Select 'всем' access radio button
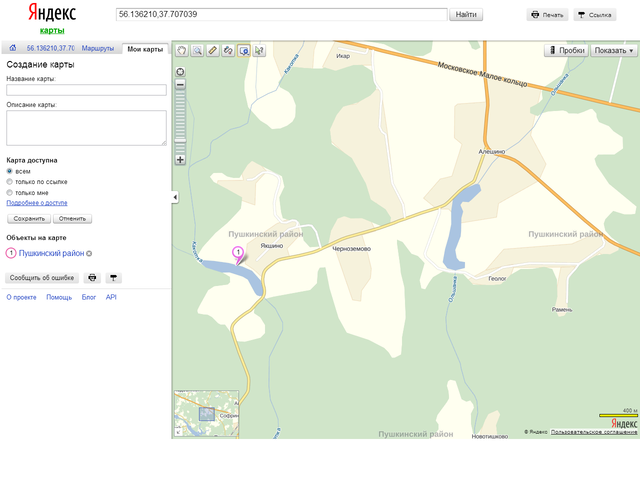The width and height of the screenshot is (640, 492). pos(9,171)
